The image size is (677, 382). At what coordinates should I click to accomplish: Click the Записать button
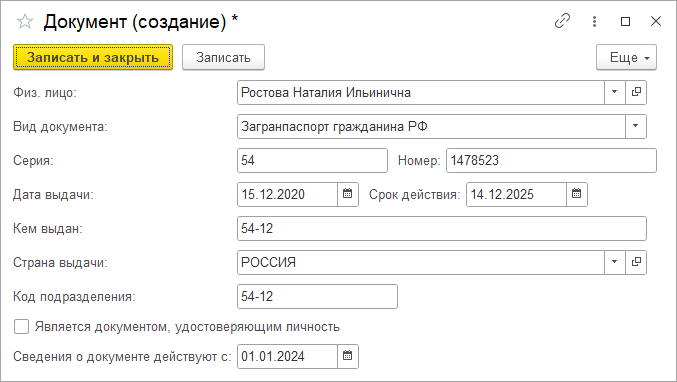point(223,57)
